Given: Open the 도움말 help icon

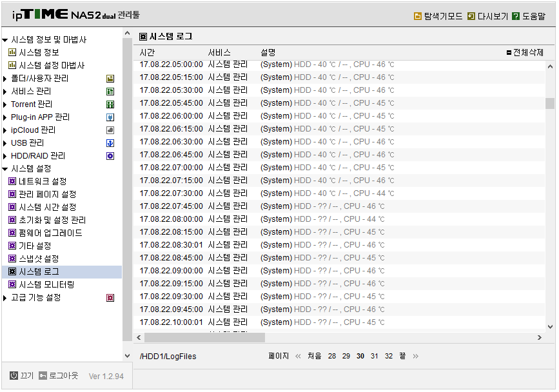Looking at the screenshot, I should click(x=516, y=16).
